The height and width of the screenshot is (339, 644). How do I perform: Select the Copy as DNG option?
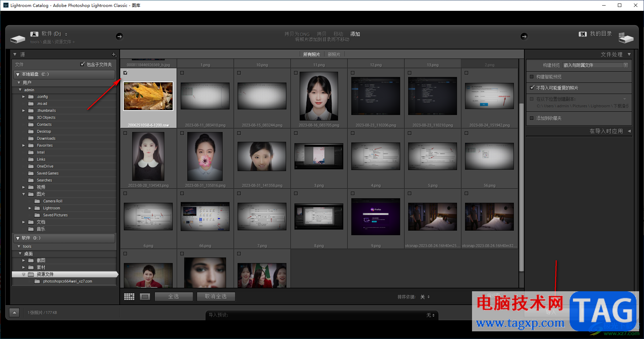[x=297, y=34]
